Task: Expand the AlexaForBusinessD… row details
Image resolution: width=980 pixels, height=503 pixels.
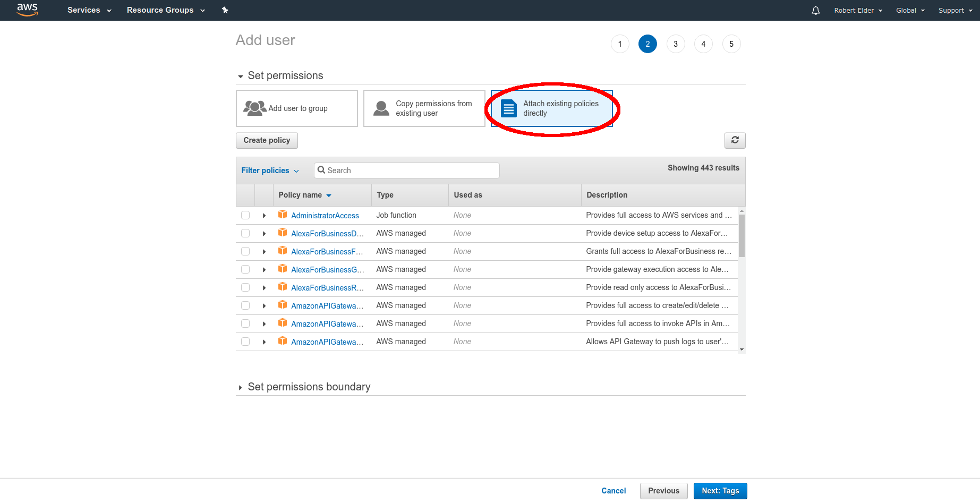Action: click(264, 234)
